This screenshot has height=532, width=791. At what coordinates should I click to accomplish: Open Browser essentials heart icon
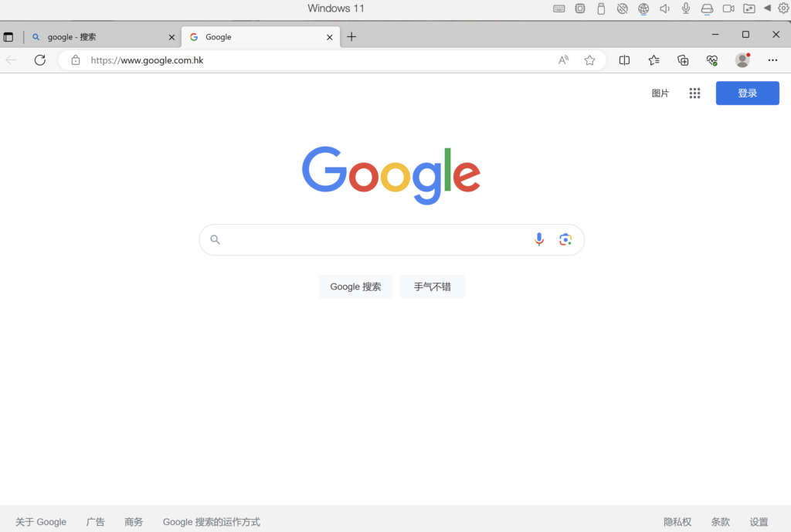tap(711, 60)
